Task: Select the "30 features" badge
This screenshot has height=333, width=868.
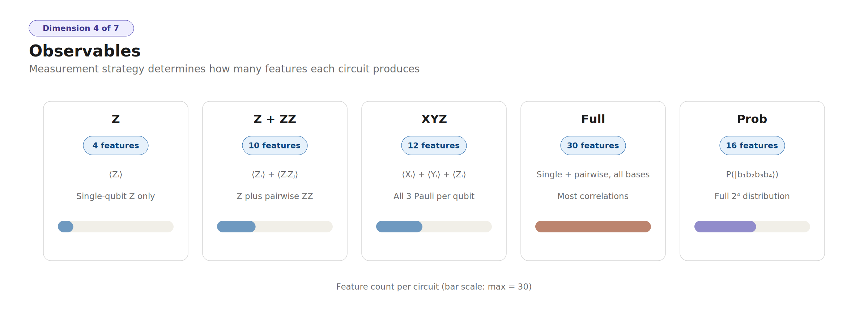Action: 593,146
